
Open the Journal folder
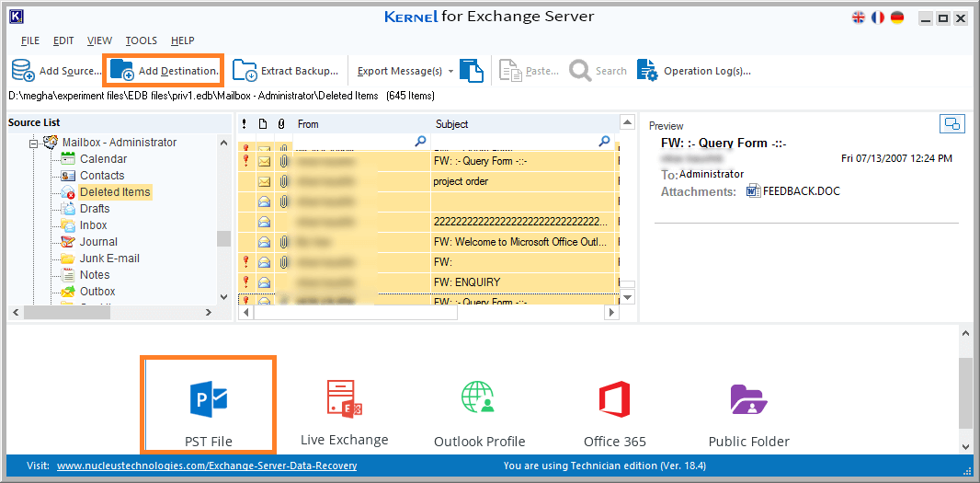tap(98, 242)
